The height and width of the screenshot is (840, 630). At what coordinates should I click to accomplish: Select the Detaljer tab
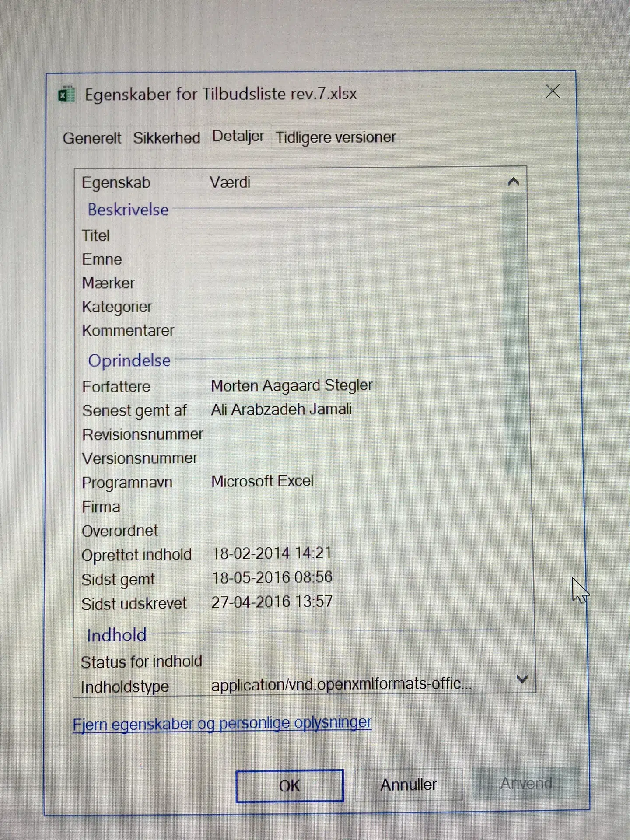coord(238,136)
